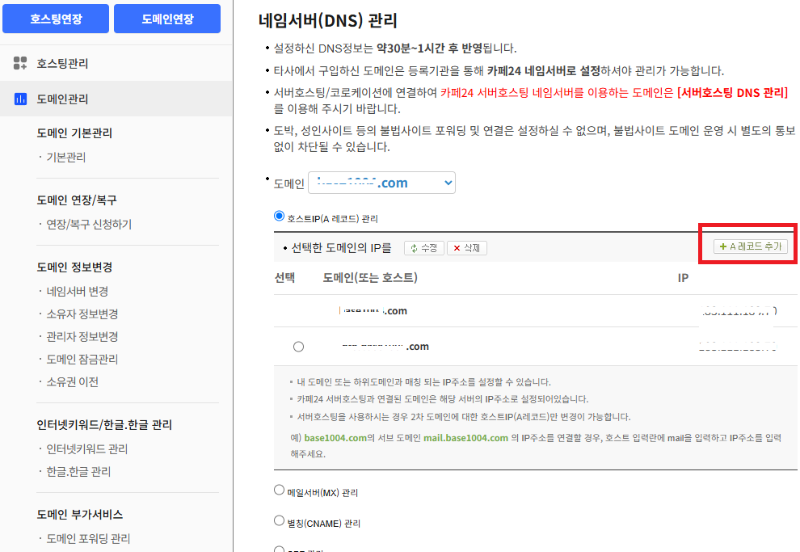Open 도메인 잠금관리 page
The image size is (800, 552).
[x=82, y=359]
